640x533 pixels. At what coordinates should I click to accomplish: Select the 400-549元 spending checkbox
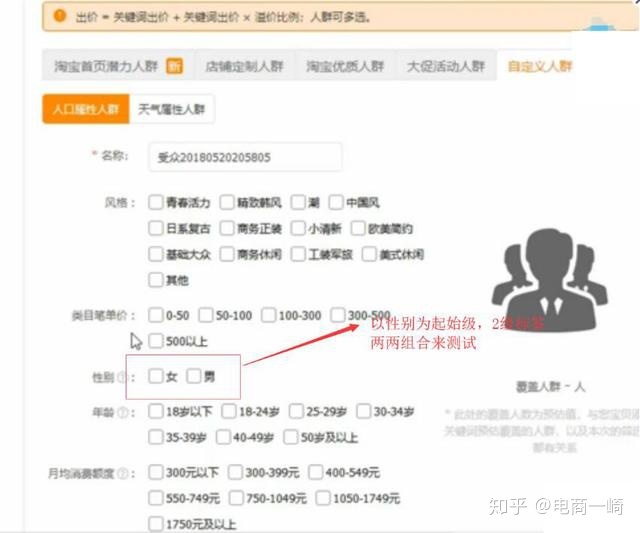(x=316, y=472)
